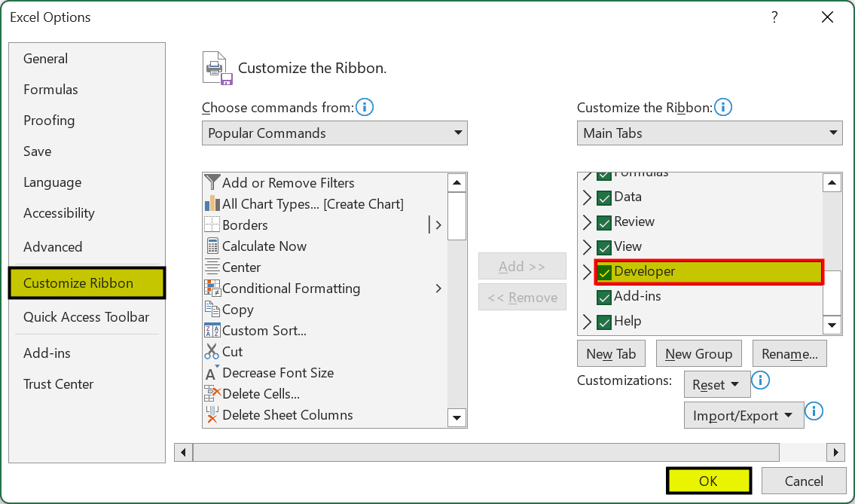855x504 pixels.
Task: Click the All Chart Types bar chart icon
Action: 212,203
